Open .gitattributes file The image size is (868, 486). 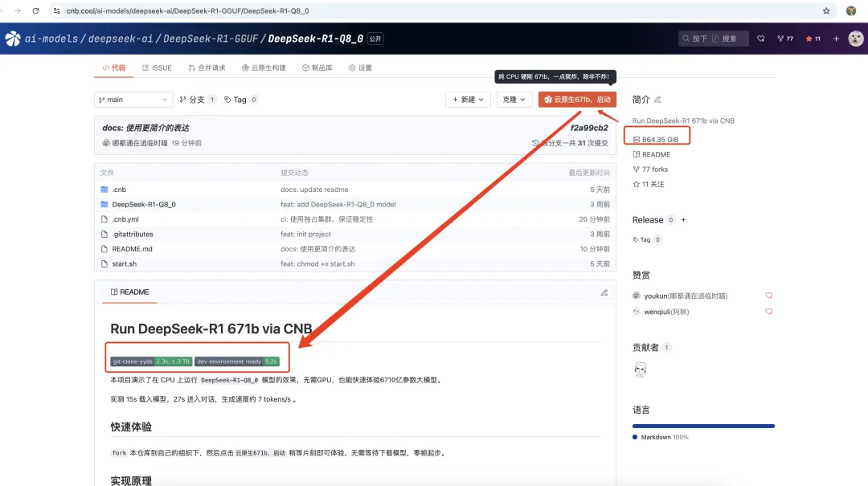(x=133, y=234)
